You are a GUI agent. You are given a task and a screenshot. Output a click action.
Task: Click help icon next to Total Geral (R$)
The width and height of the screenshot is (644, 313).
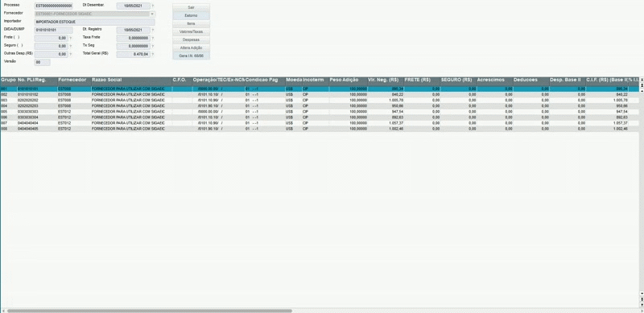coord(153,54)
